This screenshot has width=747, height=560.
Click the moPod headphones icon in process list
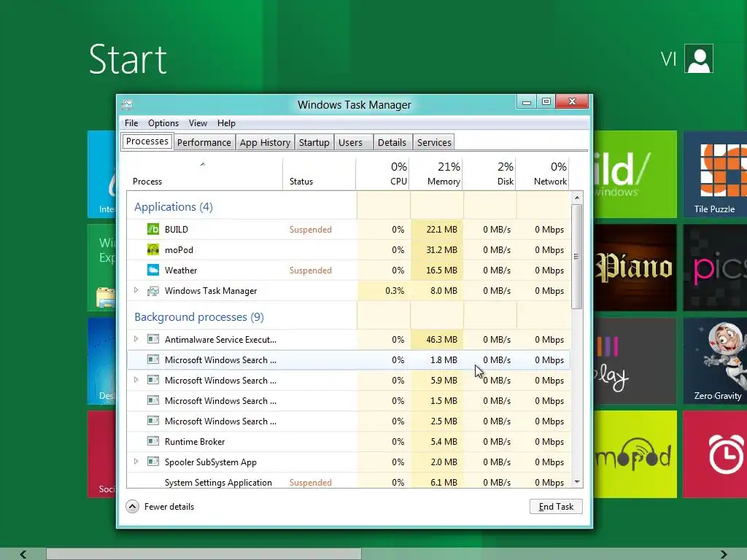click(153, 250)
